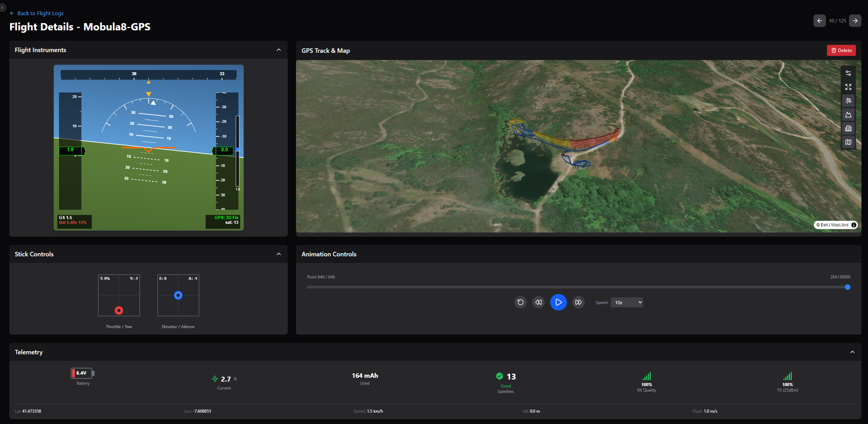868x424 pixels.
Task: Click the 'Elevator / Aileron' label
Action: coord(178,327)
